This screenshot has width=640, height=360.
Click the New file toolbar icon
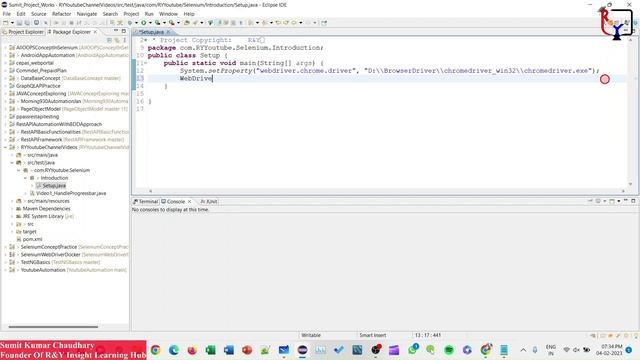pyautogui.click(x=6, y=23)
